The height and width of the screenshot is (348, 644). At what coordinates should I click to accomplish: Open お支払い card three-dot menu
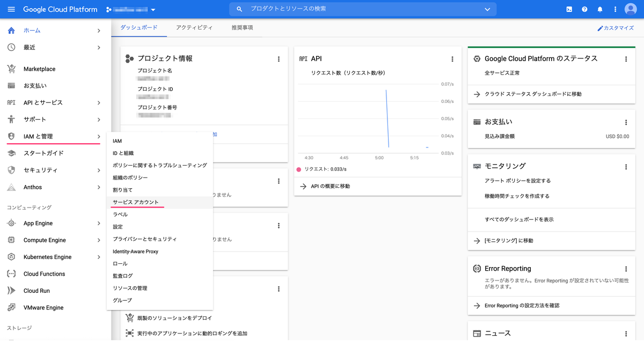click(x=626, y=123)
